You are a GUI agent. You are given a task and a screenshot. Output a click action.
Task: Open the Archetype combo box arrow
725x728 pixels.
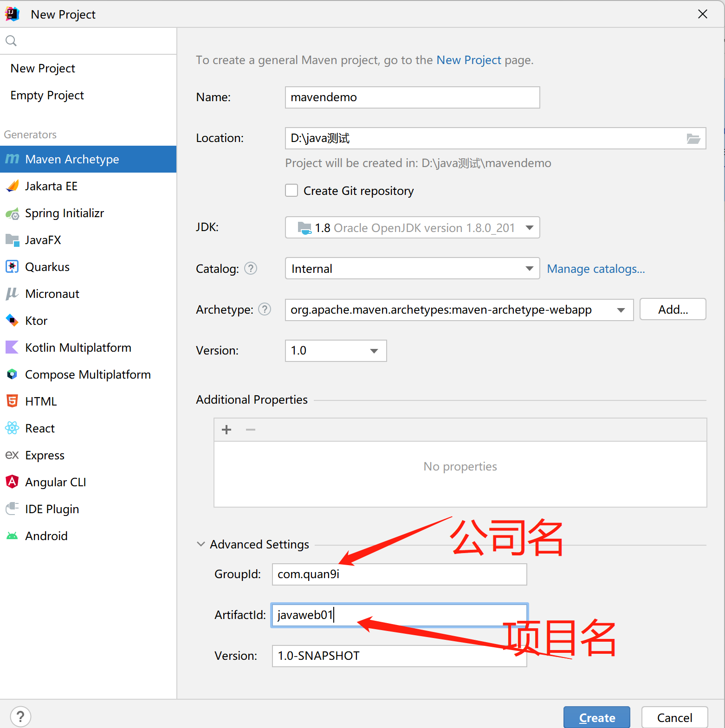coord(621,310)
